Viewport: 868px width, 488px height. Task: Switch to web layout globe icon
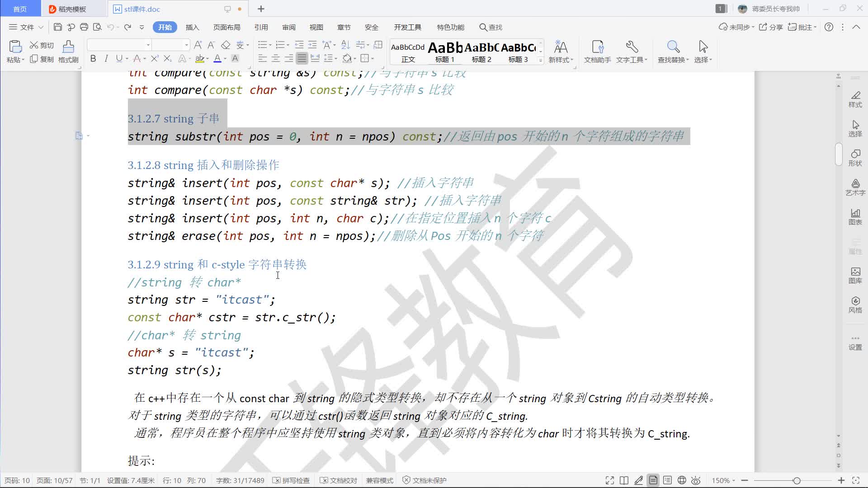pyautogui.click(x=682, y=480)
